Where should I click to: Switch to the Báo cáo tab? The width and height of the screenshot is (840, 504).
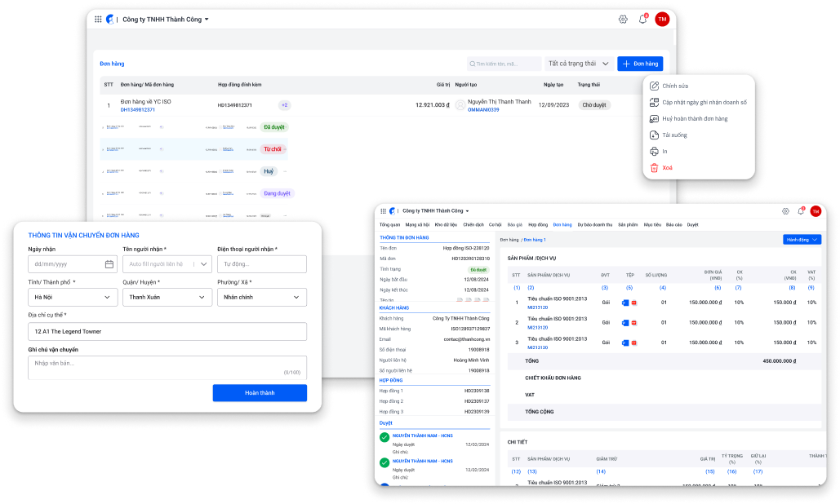tap(674, 225)
